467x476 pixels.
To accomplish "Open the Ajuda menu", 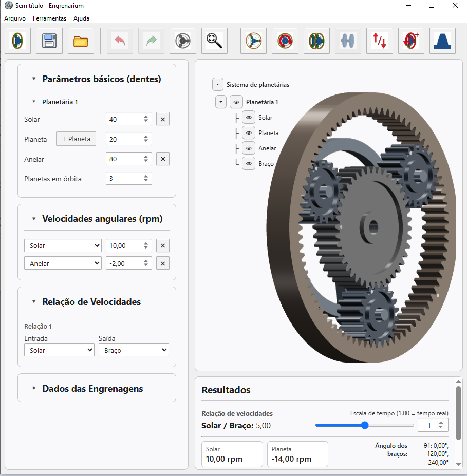I will pos(81,18).
